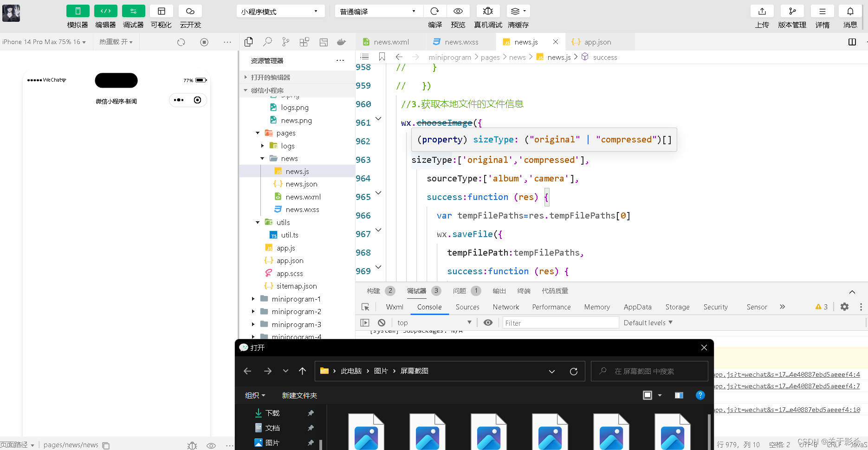Switch to the Wxml debugger tab
The width and height of the screenshot is (868, 450).
click(395, 307)
